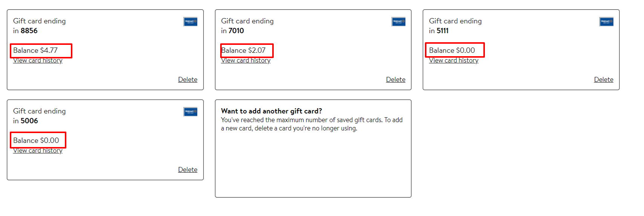Delete the gift card ending in 5006
This screenshot has width=644, height=216.
(x=188, y=170)
